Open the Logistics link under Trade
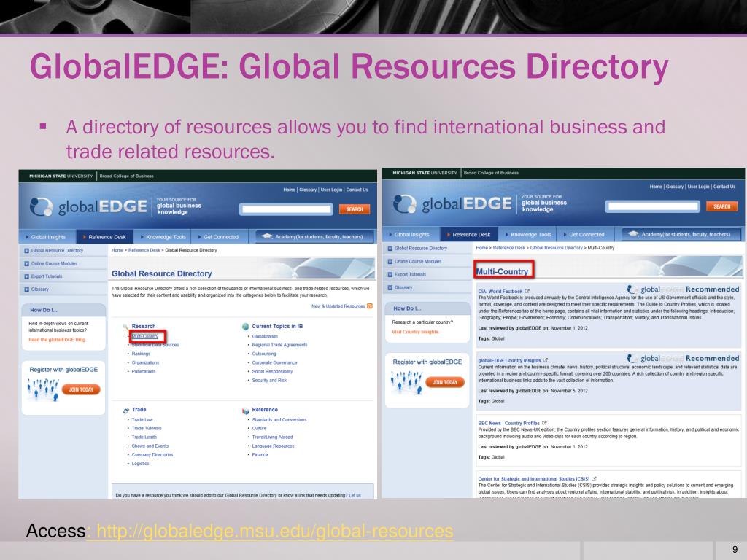Viewport: 747px width, 560px height. [141, 463]
